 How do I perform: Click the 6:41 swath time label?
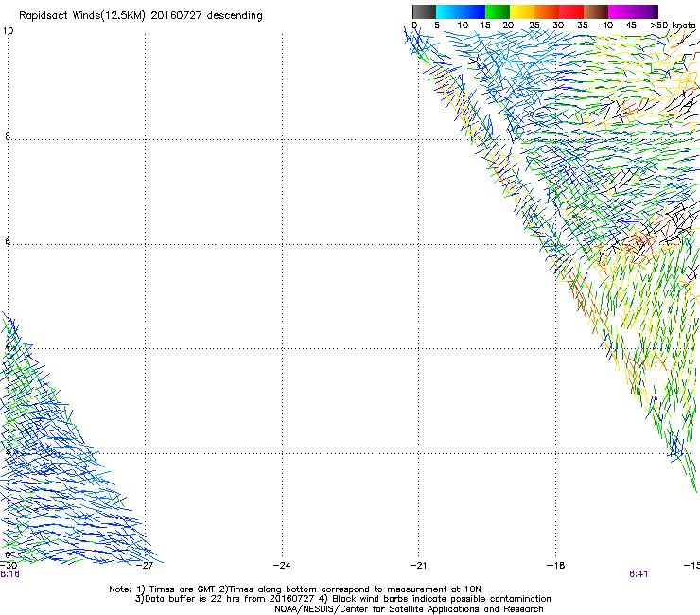coord(639,574)
